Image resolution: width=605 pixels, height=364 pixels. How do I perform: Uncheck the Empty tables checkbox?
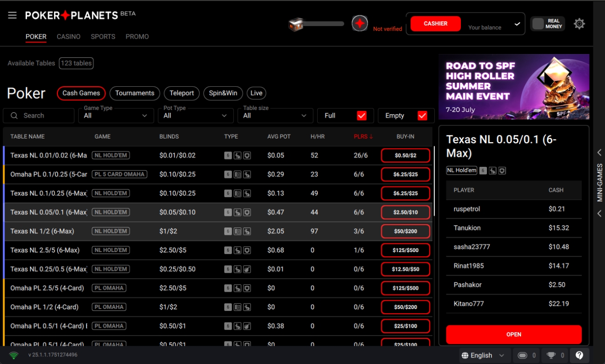[x=422, y=116]
